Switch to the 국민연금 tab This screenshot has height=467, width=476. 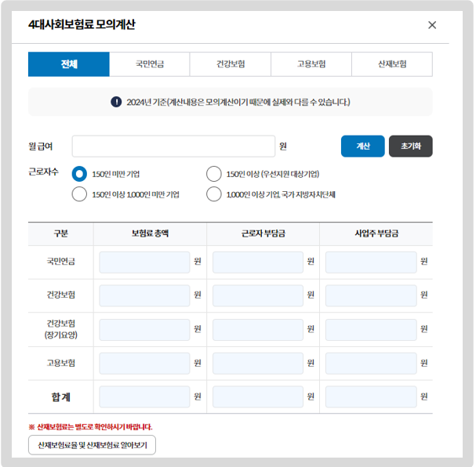pyautogui.click(x=150, y=64)
